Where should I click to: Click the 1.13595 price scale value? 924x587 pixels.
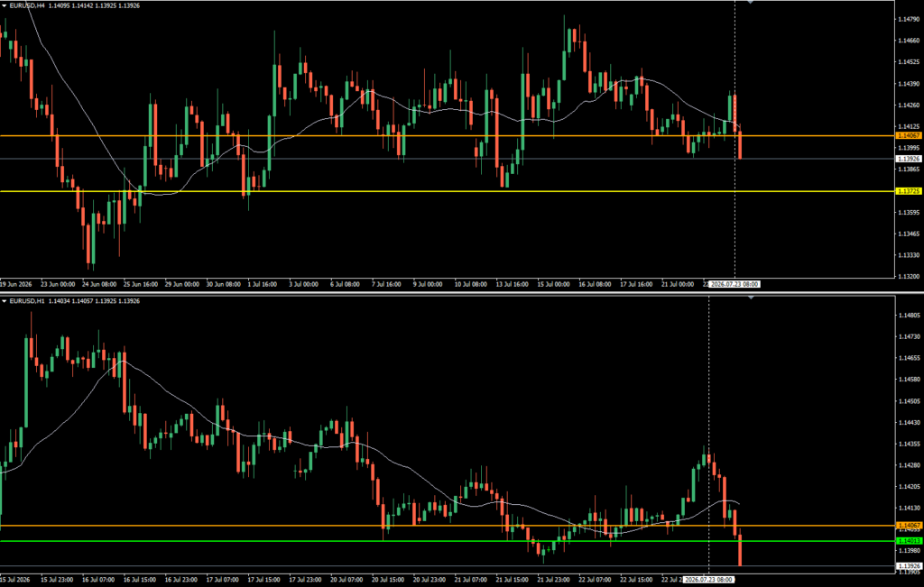(x=908, y=212)
